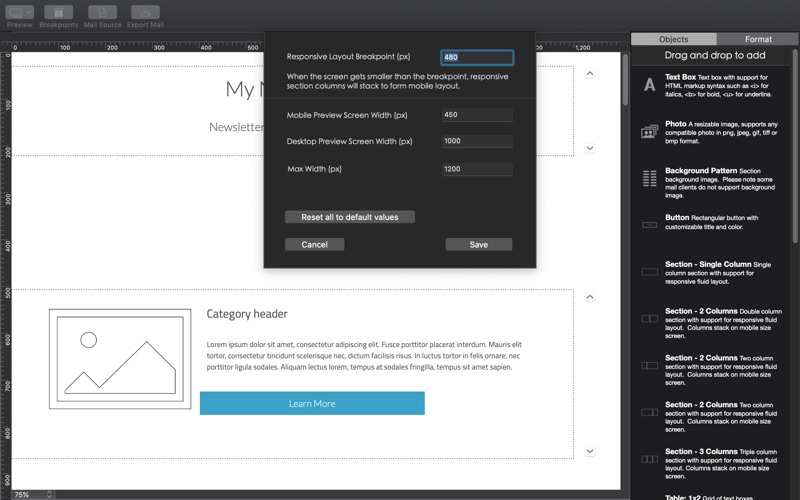Screen dimensions: 800x500
Task: Select the Lorem ipsum paragraph text
Action: coord(364,356)
